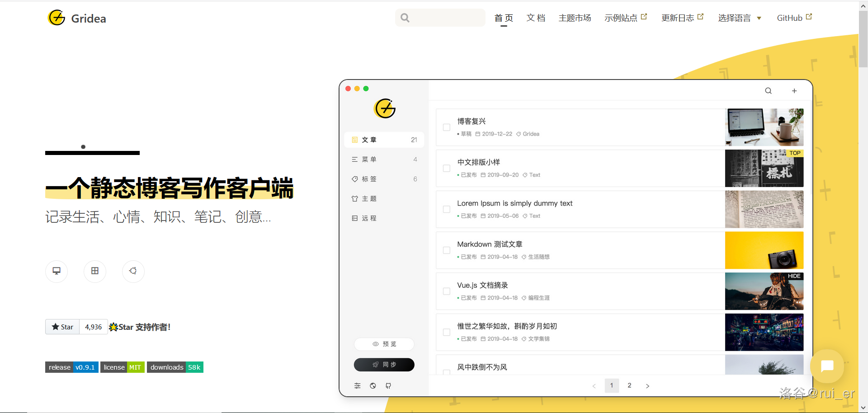Click the TOP-labeled thumbnail of 中文排版小样
The width and height of the screenshot is (868, 413).
pyautogui.click(x=764, y=168)
